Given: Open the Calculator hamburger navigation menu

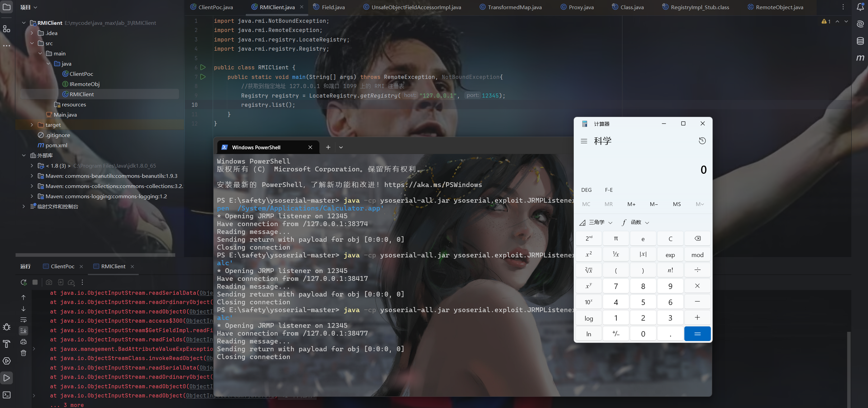Looking at the screenshot, I should coord(584,141).
